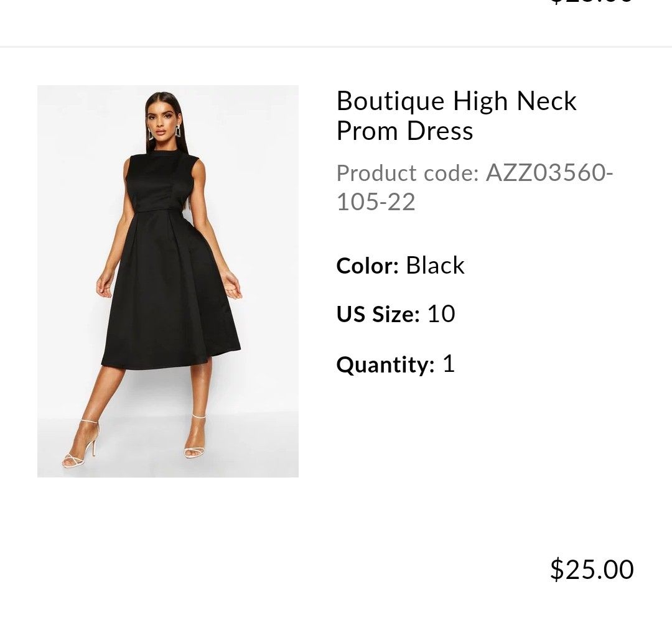The width and height of the screenshot is (672, 620).
Task: Select the color value Black
Action: pos(435,266)
